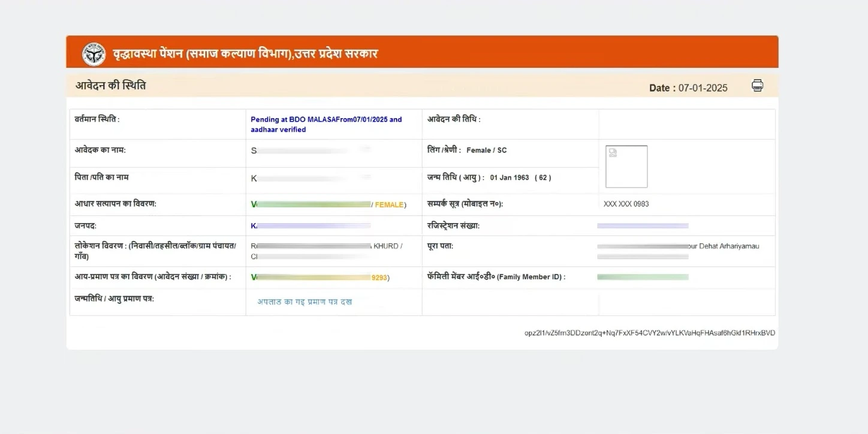Open the uploaded certificate link
The height and width of the screenshot is (434, 868).
pos(305,302)
